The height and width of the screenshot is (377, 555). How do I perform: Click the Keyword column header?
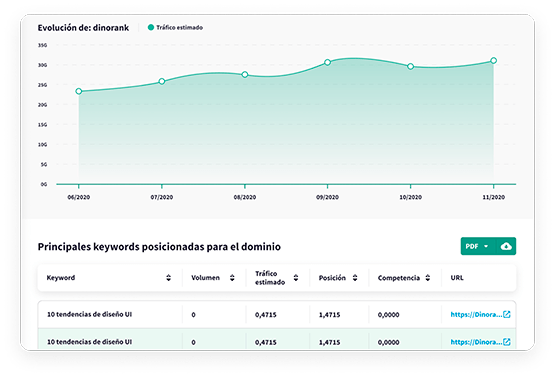(61, 278)
